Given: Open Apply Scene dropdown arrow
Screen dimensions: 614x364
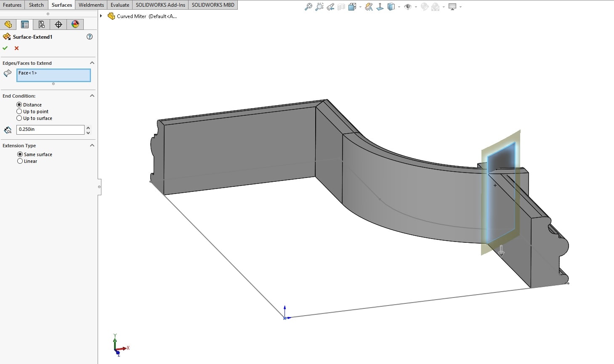Looking at the screenshot, I should click(444, 7).
